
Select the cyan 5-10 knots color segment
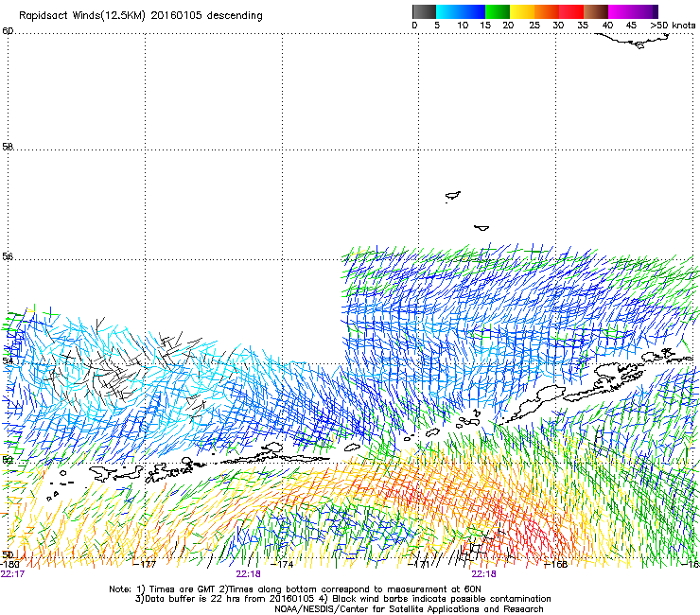point(448,11)
